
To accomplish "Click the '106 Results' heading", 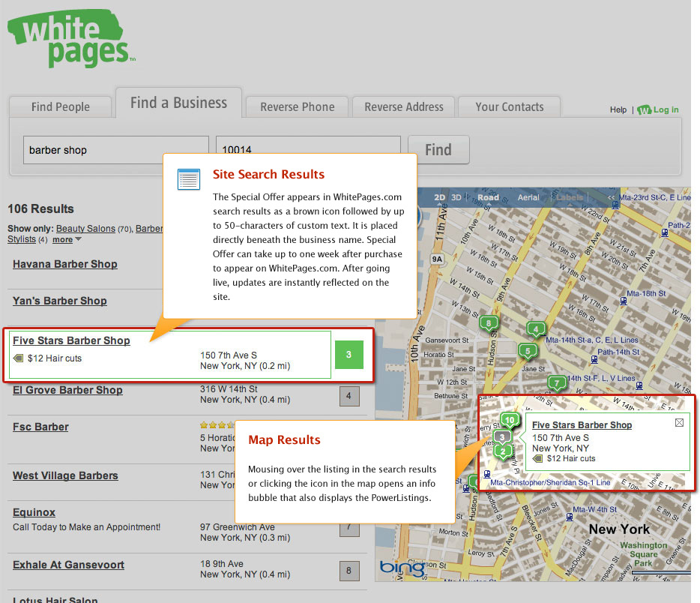I will (x=40, y=208).
